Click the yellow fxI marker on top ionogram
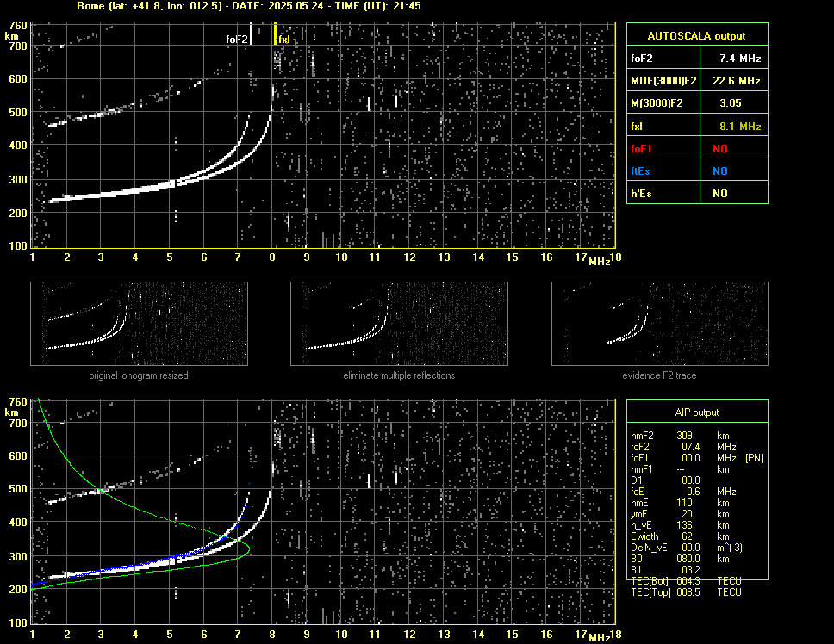The width and height of the screenshot is (834, 644). click(275, 34)
